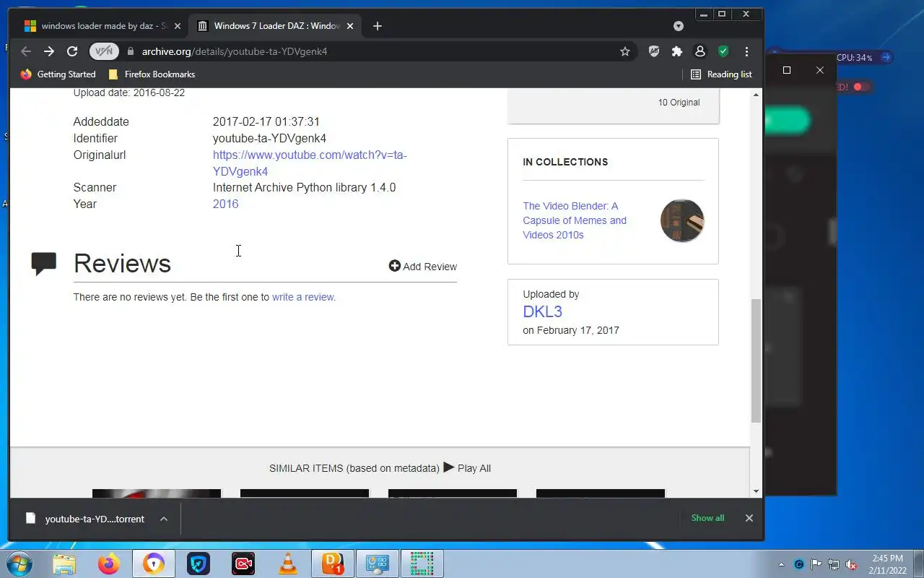924x578 pixels.
Task: Dismiss the downloads bar with X
Action: click(749, 518)
